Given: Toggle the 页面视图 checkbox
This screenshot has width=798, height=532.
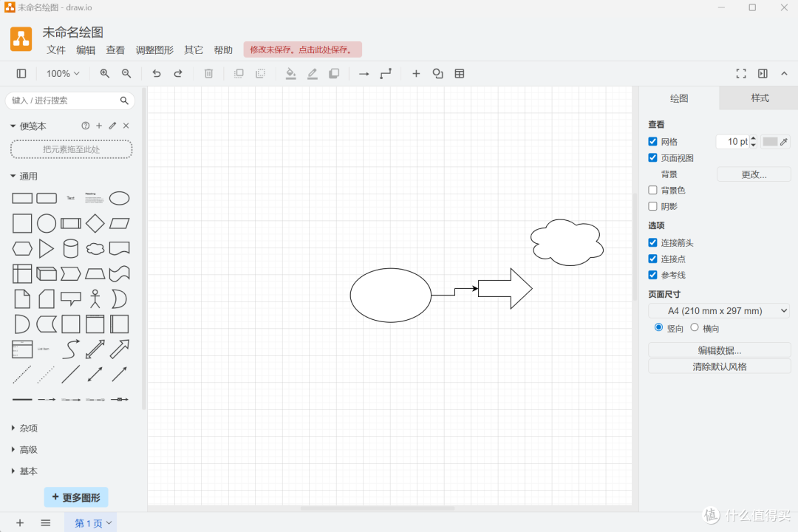Looking at the screenshot, I should [653, 158].
